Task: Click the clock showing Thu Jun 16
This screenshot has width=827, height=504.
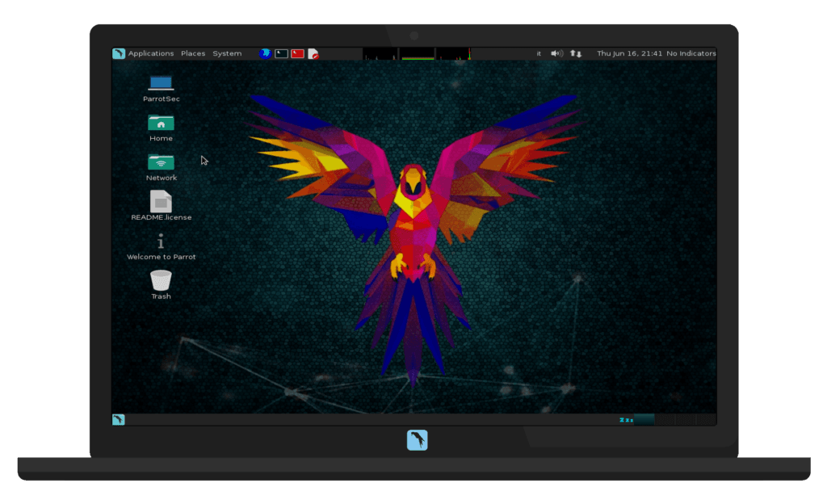Action: tap(628, 53)
